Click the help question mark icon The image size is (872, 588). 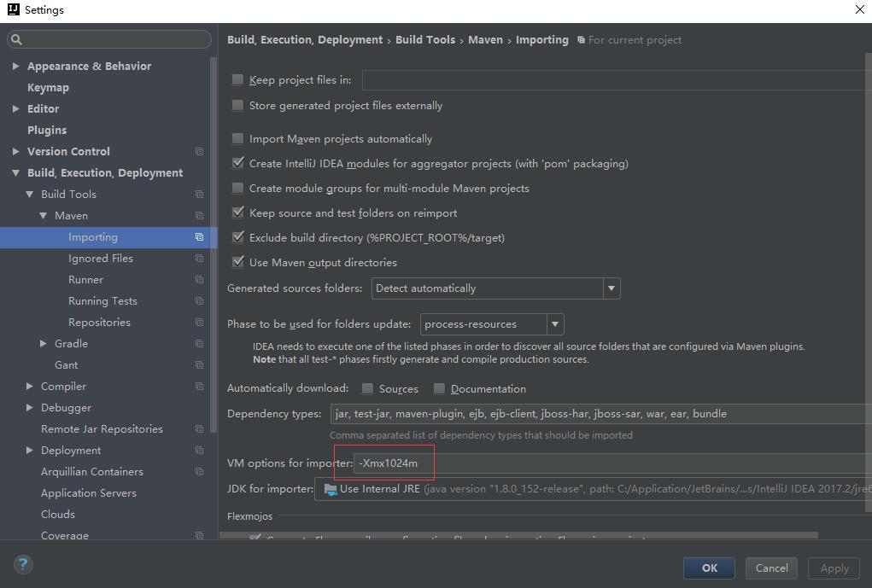pos(23,564)
